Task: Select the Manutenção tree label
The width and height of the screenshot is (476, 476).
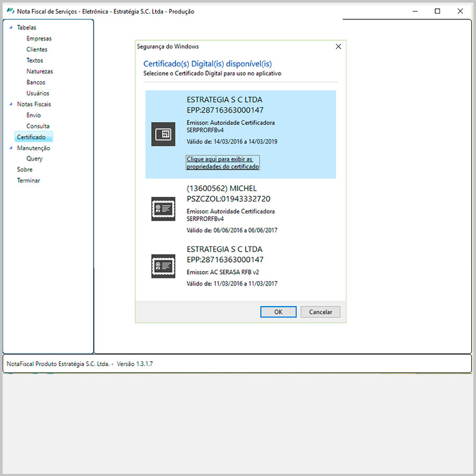Action: pyautogui.click(x=33, y=148)
